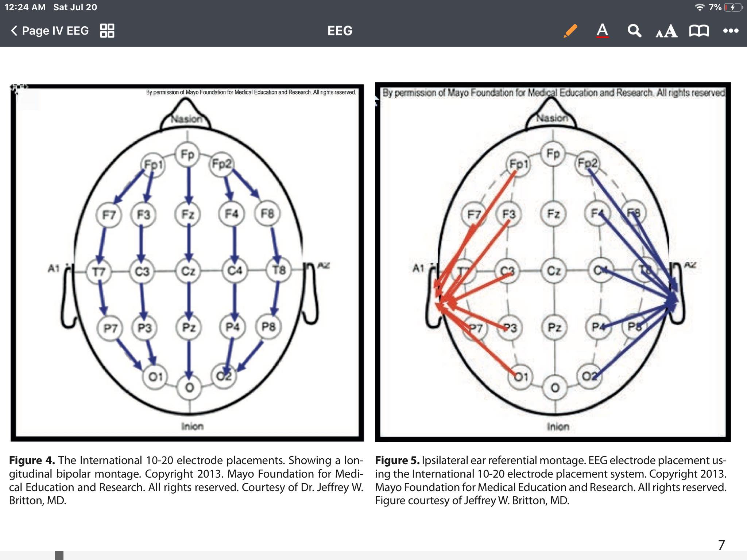Tap the Figure 4 longitudinal bipolar montage image
Image resolution: width=747 pixels, height=560 pixels.
point(187,262)
